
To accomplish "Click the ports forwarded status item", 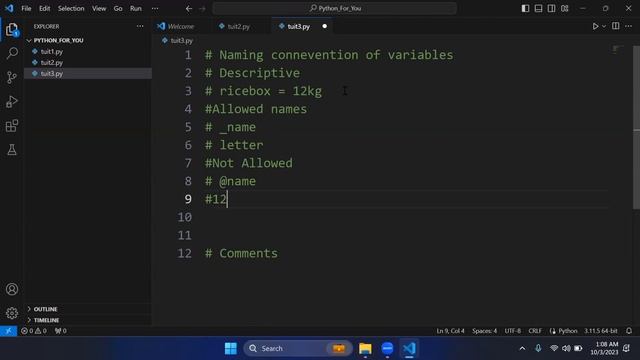I will point(60,331).
